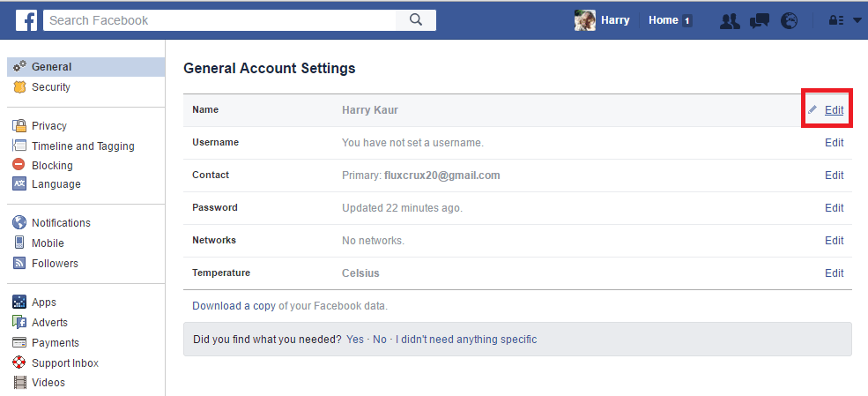Open Security settings in sidebar
Viewport: 868px width, 396px height.
(50, 87)
